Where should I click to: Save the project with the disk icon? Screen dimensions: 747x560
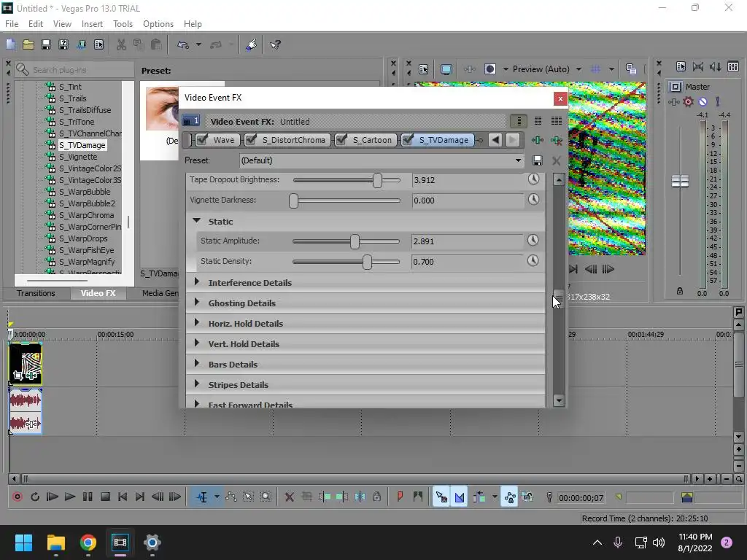pos(46,44)
